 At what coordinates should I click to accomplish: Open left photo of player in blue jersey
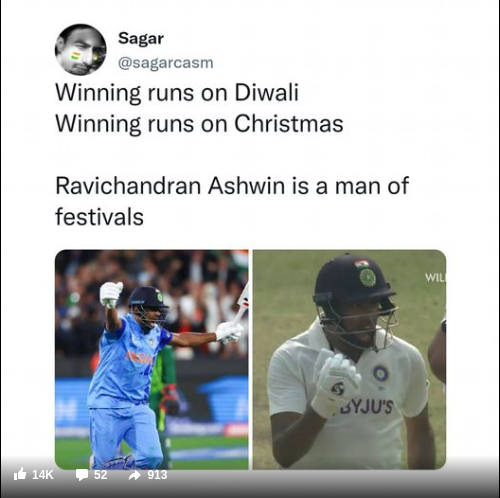(x=152, y=359)
